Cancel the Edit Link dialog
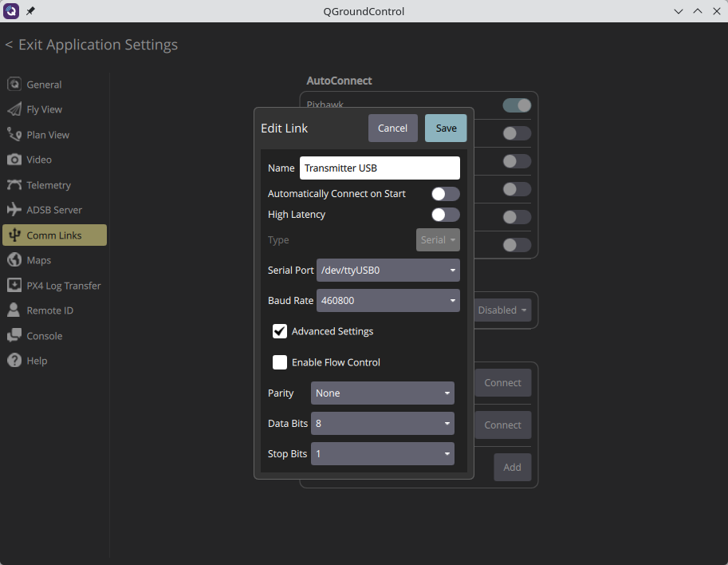This screenshot has height=565, width=728. click(x=392, y=128)
